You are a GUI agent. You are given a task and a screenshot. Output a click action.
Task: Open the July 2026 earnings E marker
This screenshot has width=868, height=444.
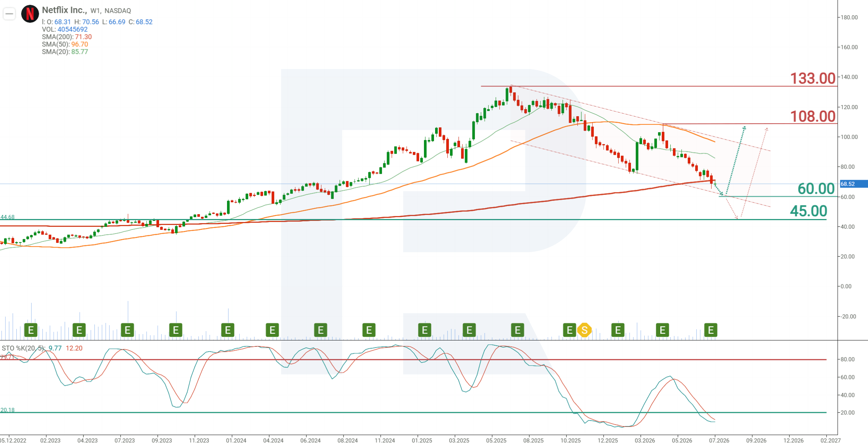click(711, 330)
